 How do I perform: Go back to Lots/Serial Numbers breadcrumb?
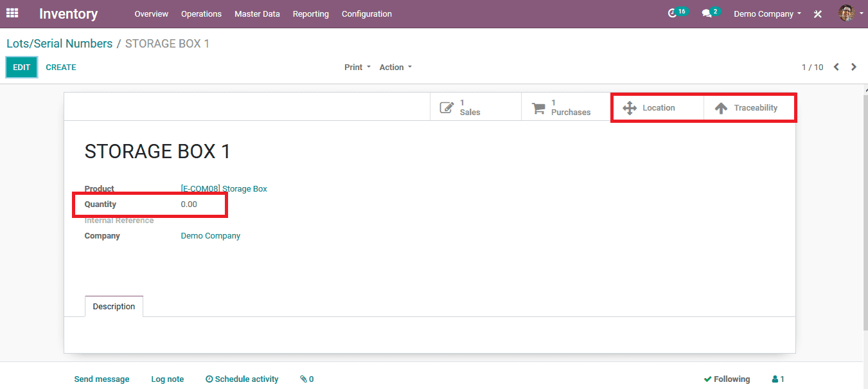[x=59, y=44]
